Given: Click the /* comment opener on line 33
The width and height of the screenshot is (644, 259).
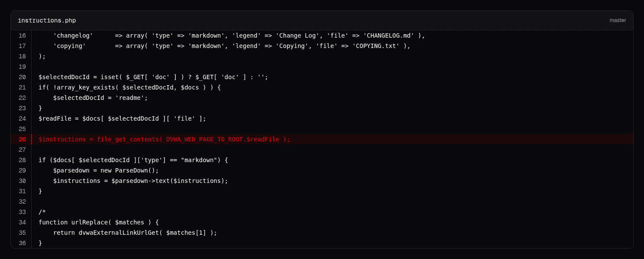Looking at the screenshot, I should [42, 212].
